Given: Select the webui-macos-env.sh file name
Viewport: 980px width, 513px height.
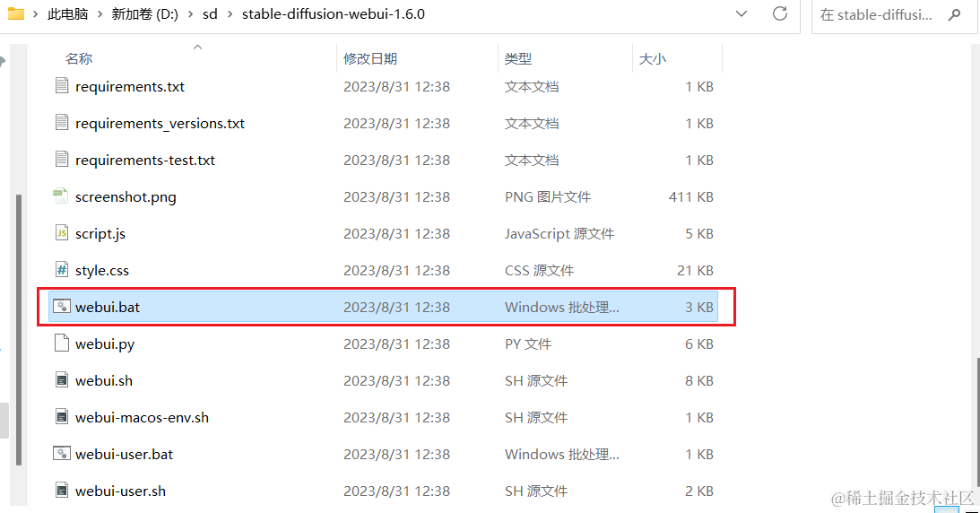Looking at the screenshot, I should pyautogui.click(x=142, y=417).
